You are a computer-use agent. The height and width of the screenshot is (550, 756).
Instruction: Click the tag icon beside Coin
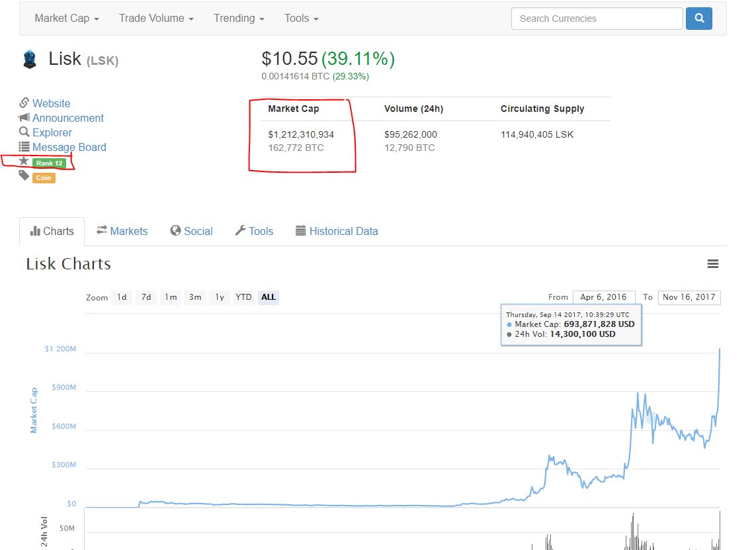point(24,175)
